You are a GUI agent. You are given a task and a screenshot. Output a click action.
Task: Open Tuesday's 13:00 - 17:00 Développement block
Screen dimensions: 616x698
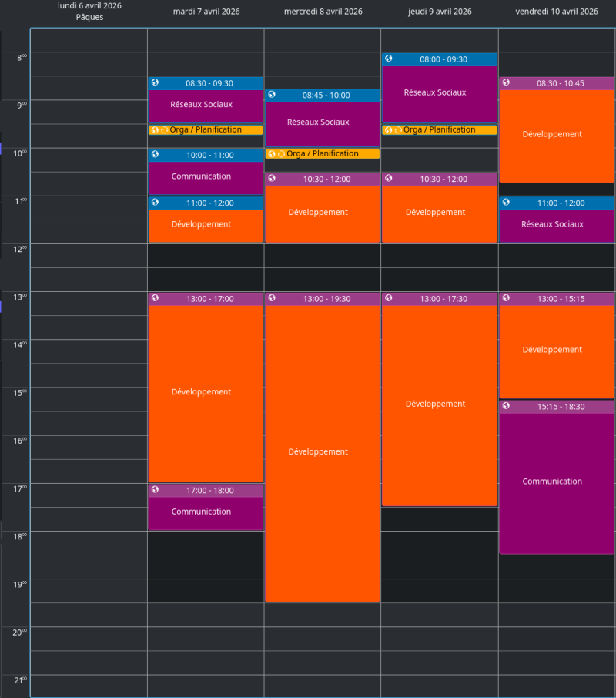[206, 388]
